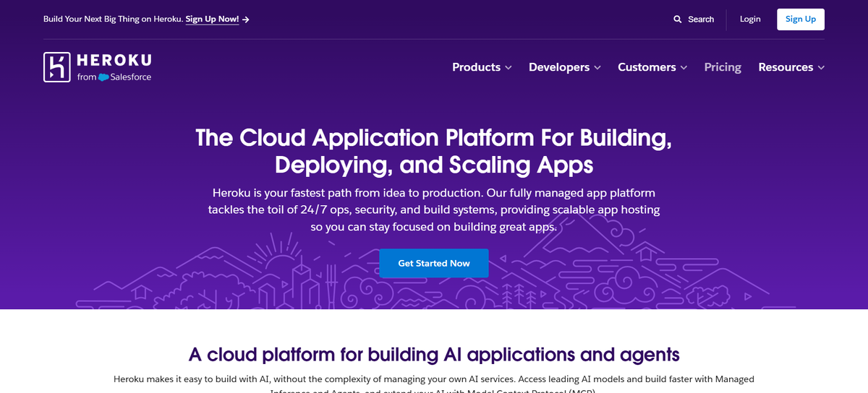Open the Search text link
Screen dimensions: 868x393
click(x=701, y=20)
